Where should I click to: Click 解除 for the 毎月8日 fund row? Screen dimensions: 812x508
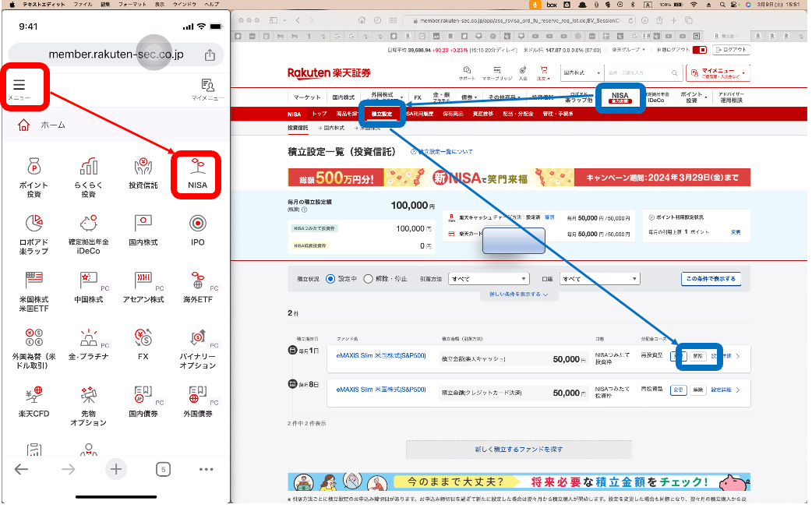tap(697, 390)
